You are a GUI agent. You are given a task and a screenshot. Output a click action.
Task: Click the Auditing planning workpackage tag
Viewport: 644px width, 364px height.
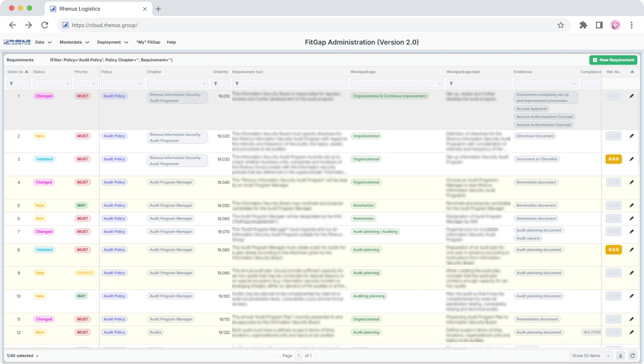[x=369, y=296]
